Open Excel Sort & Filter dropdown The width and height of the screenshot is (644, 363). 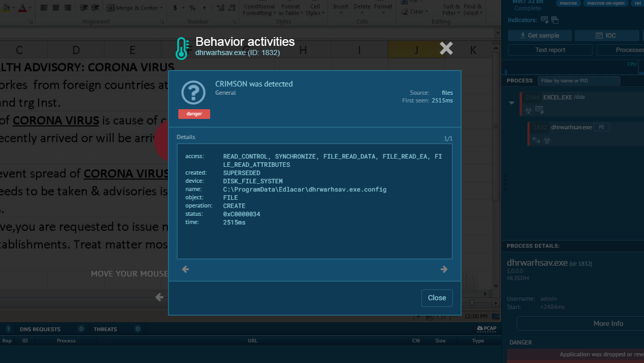click(x=452, y=9)
